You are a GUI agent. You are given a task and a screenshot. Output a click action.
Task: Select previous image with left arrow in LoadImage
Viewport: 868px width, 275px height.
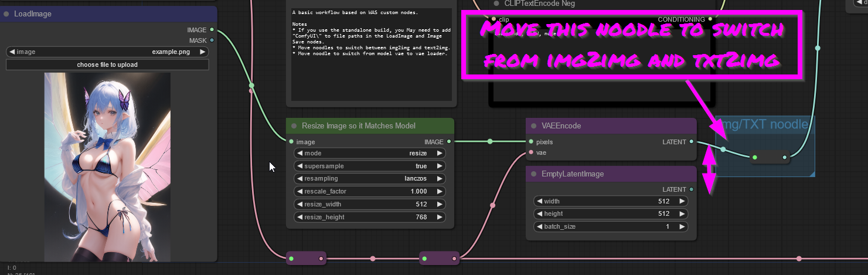[x=12, y=52]
